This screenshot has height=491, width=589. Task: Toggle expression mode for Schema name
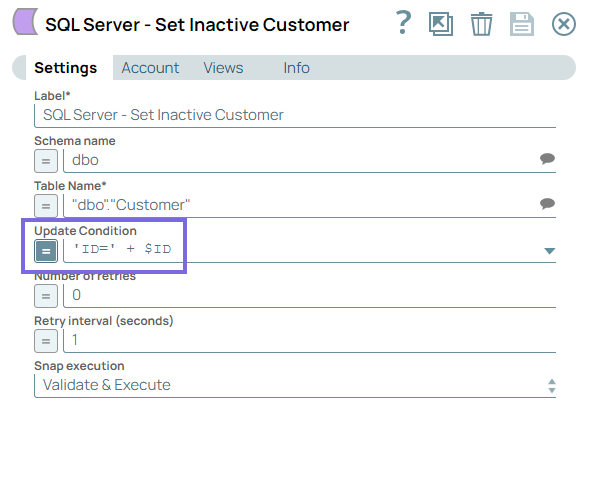[46, 161]
